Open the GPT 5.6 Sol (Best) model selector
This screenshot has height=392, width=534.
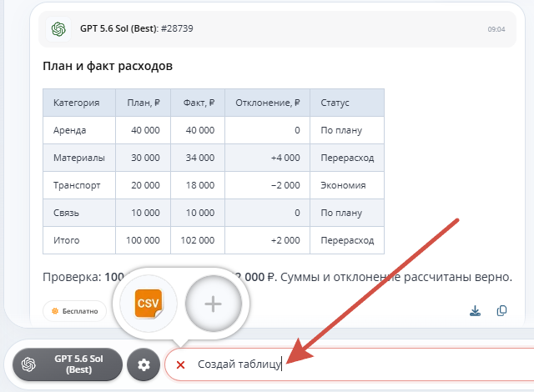68,364
